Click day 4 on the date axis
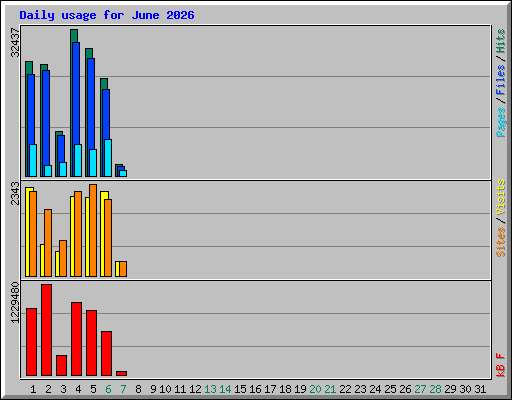Image resolution: width=512 pixels, height=400 pixels. [78, 389]
